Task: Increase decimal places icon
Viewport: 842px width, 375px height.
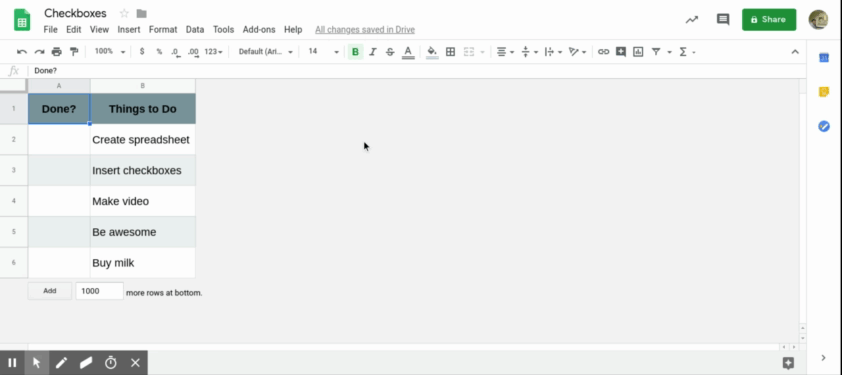Action: tap(193, 52)
